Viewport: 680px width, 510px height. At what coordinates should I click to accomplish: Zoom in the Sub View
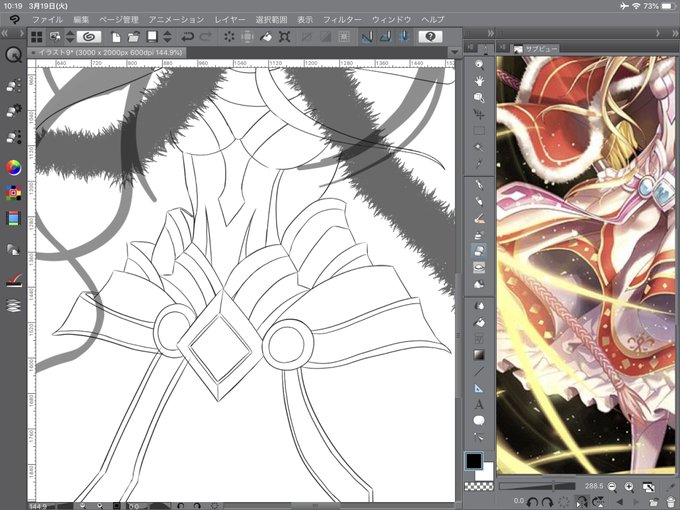pyautogui.click(x=629, y=487)
